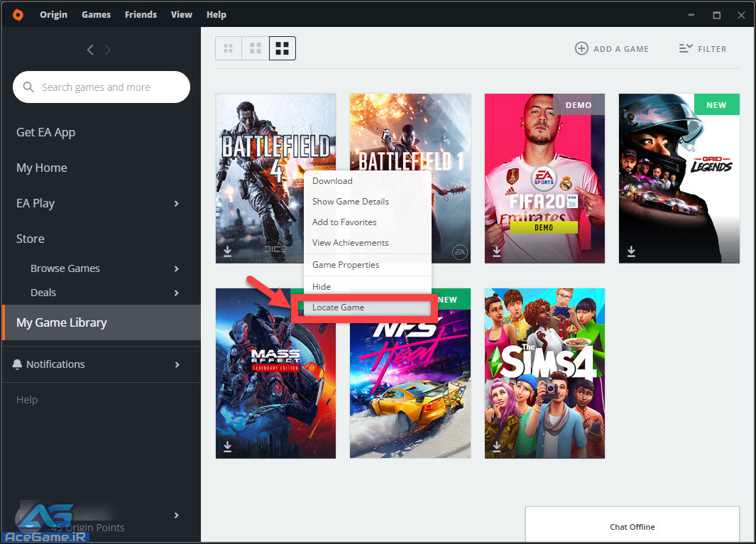Click the Search games and more field
The height and width of the screenshot is (544, 756).
pos(106,87)
